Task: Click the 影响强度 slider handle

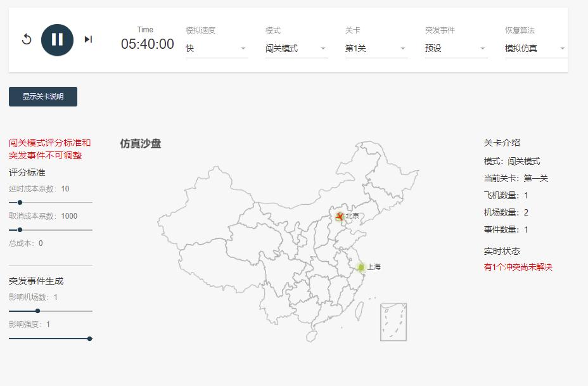Action: 89,338
